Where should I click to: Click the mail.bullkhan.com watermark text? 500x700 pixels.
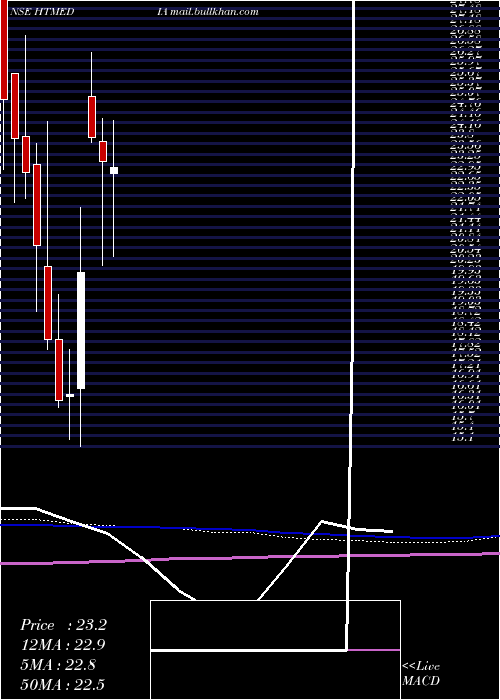tap(213, 12)
